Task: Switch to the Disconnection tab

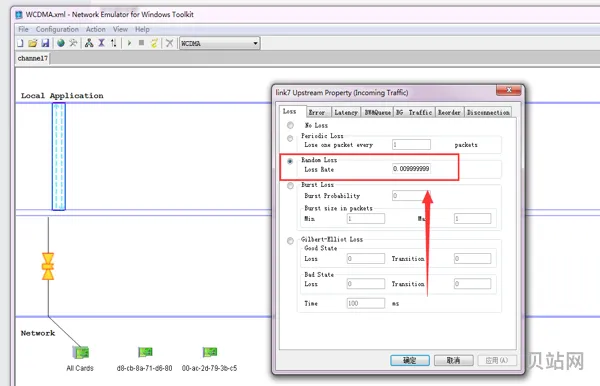Action: point(488,112)
